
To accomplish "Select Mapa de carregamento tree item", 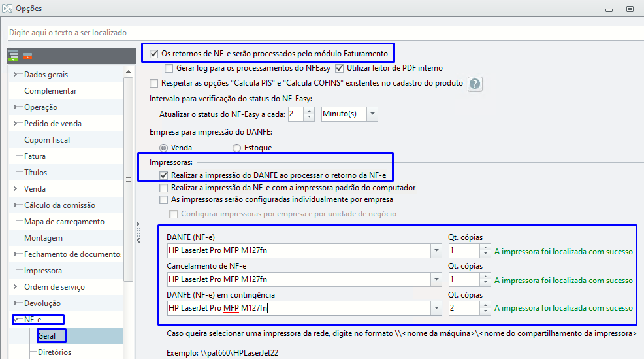I will (64, 222).
